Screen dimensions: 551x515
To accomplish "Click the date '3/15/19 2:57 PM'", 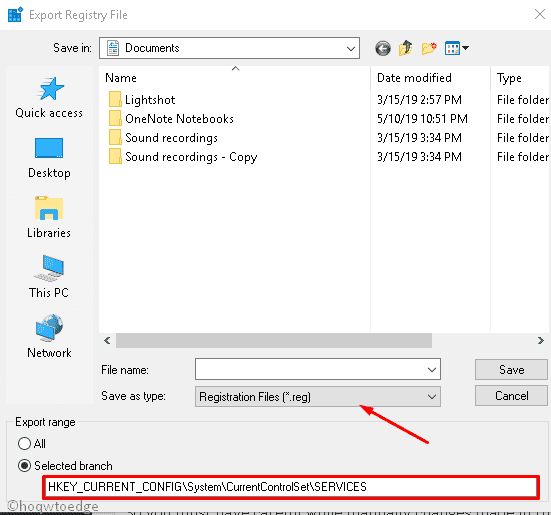I will 419,100.
